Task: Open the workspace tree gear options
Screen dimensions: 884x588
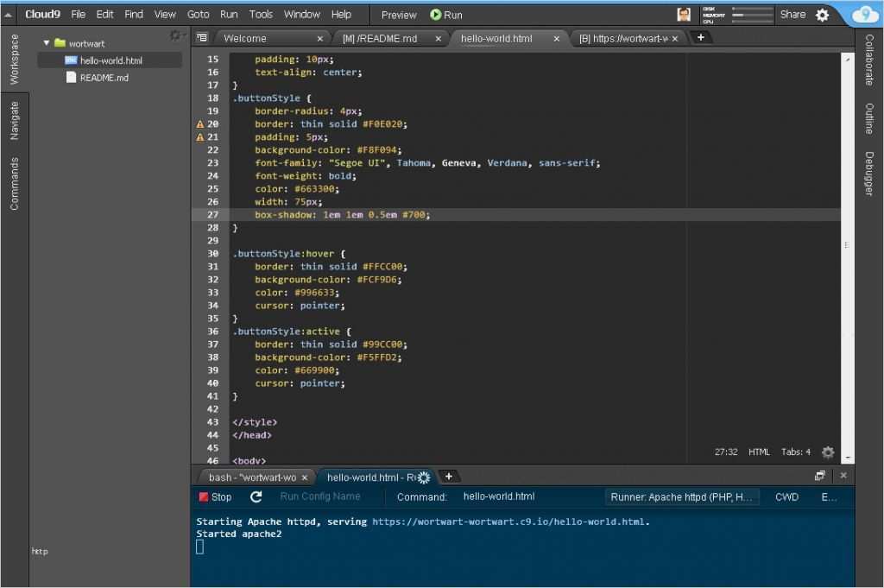Action: (175, 35)
